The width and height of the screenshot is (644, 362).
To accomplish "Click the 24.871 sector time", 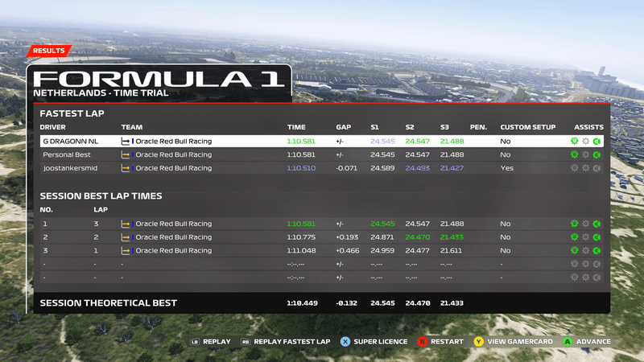I will [382, 237].
